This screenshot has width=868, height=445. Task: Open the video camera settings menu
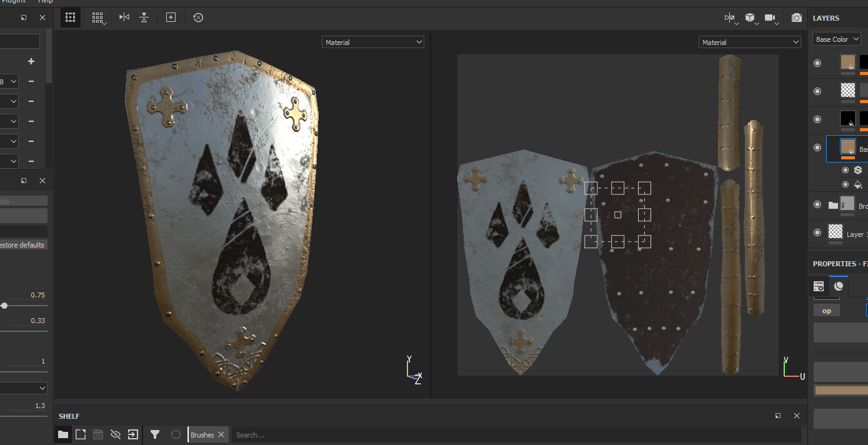771,18
